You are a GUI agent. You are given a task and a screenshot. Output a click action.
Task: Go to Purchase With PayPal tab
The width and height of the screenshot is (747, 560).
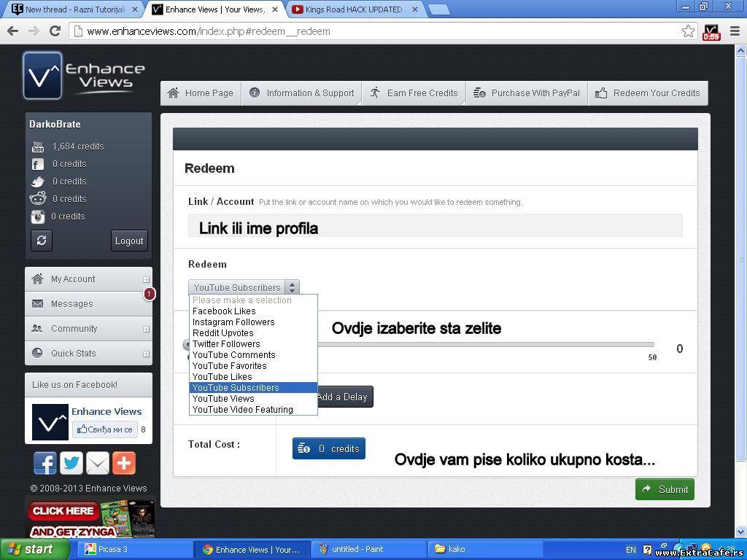(527, 93)
